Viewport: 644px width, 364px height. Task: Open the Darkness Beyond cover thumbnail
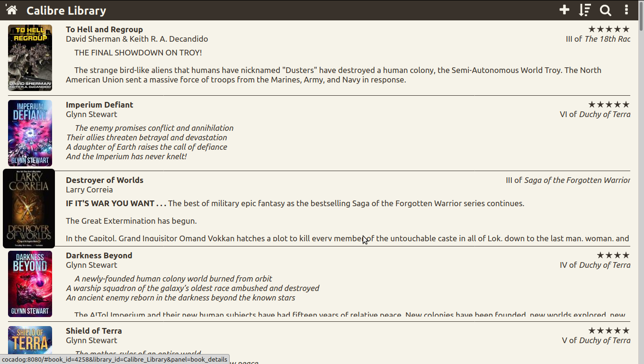[x=30, y=283]
